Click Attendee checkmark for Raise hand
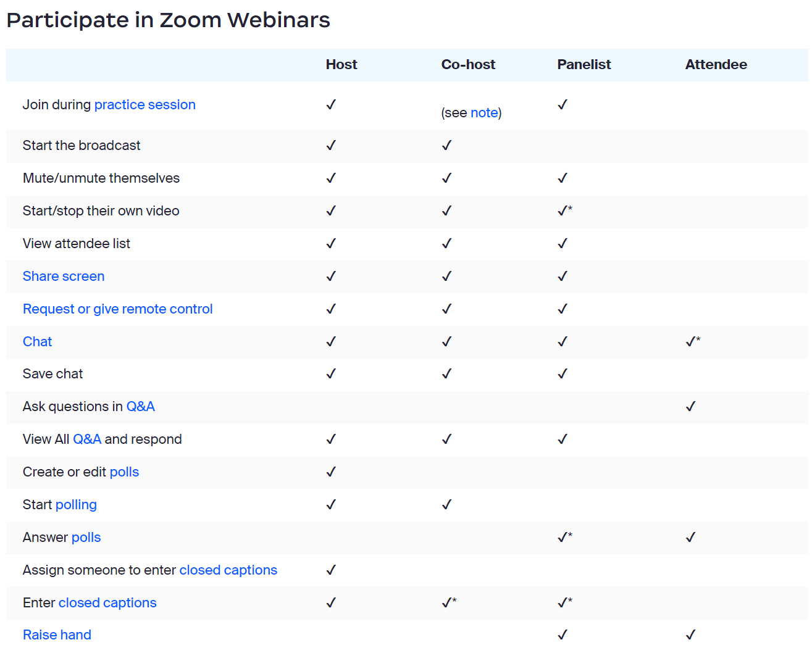 pos(690,635)
